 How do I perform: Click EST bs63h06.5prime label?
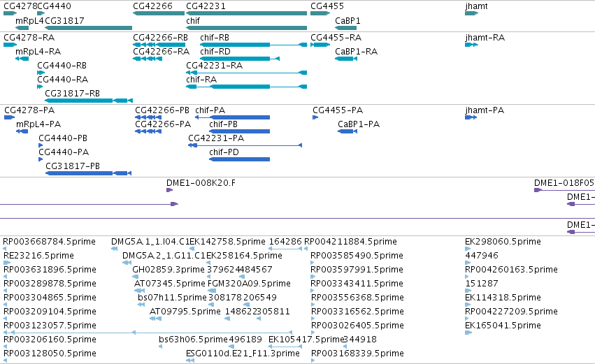(x=193, y=340)
